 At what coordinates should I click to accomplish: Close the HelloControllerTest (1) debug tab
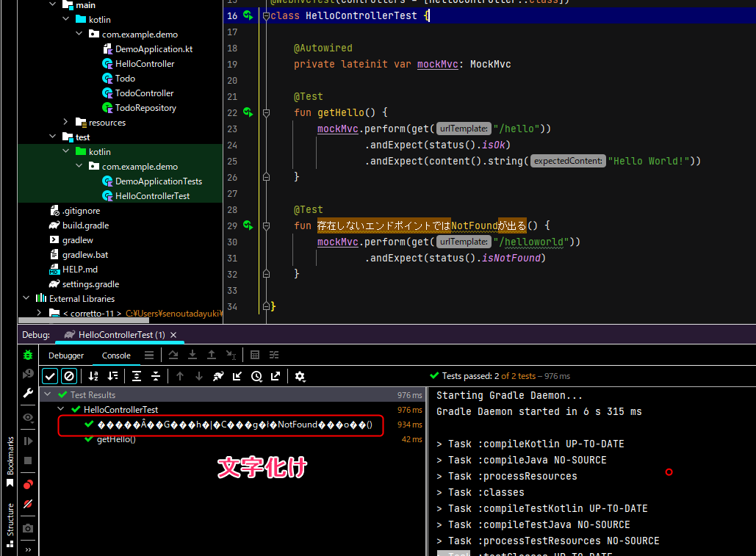click(x=173, y=334)
